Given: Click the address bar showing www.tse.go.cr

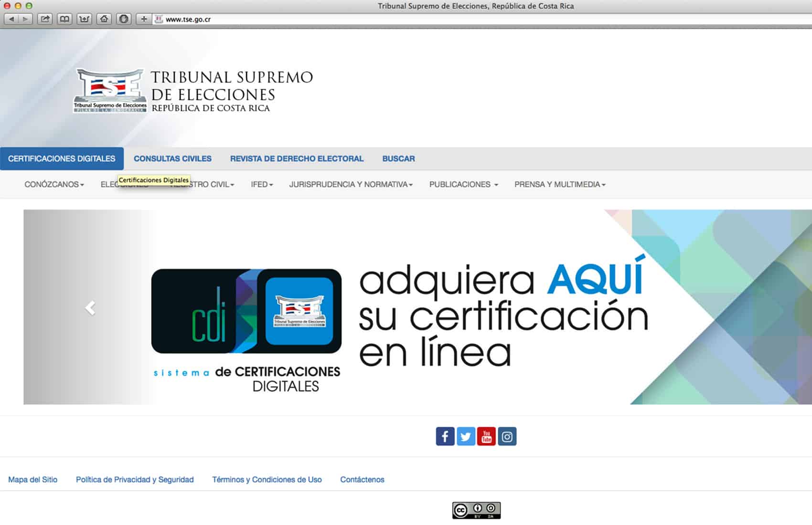Looking at the screenshot, I should [482, 19].
